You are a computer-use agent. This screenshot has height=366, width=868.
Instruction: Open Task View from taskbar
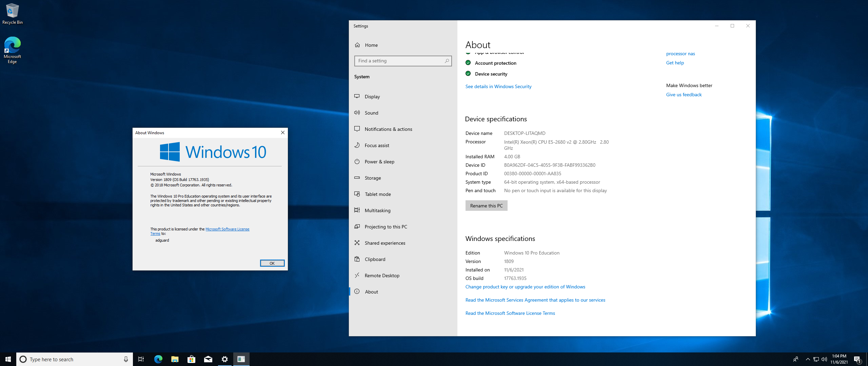(141, 359)
